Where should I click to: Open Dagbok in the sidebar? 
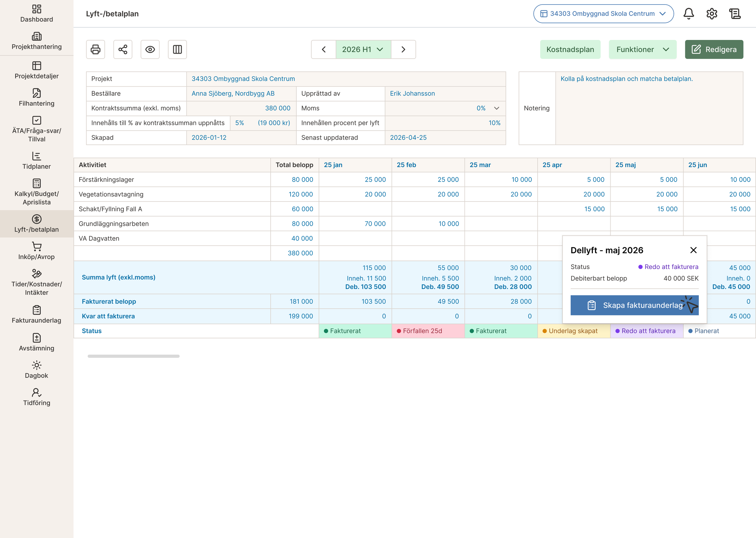37,370
